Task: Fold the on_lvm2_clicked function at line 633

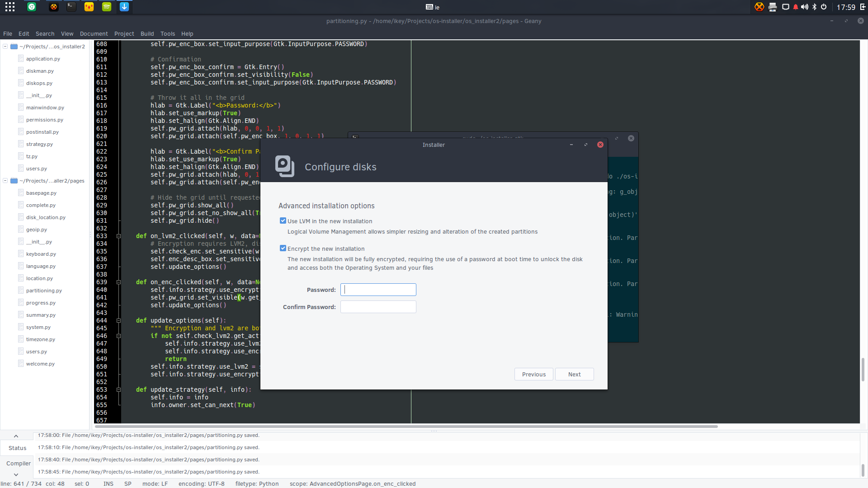Action: coord(118,236)
